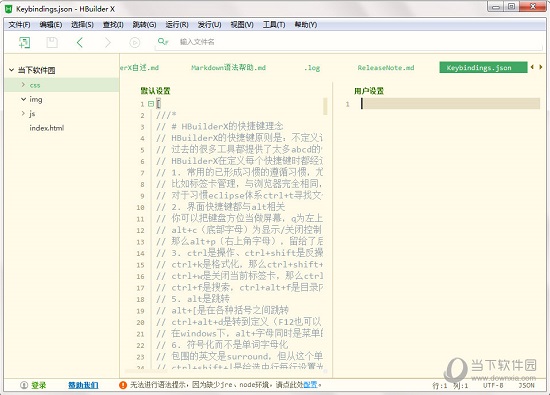
Task: Click line 19 comment alt+[是在各种括号之间跳转
Action: pyautogui.click(x=222, y=311)
